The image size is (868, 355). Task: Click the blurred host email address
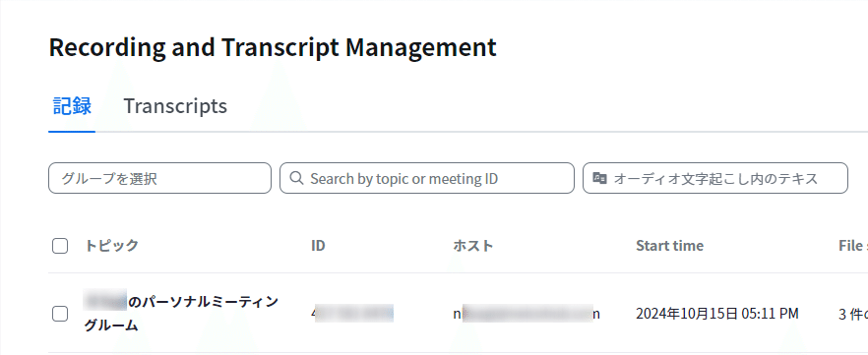[527, 314]
